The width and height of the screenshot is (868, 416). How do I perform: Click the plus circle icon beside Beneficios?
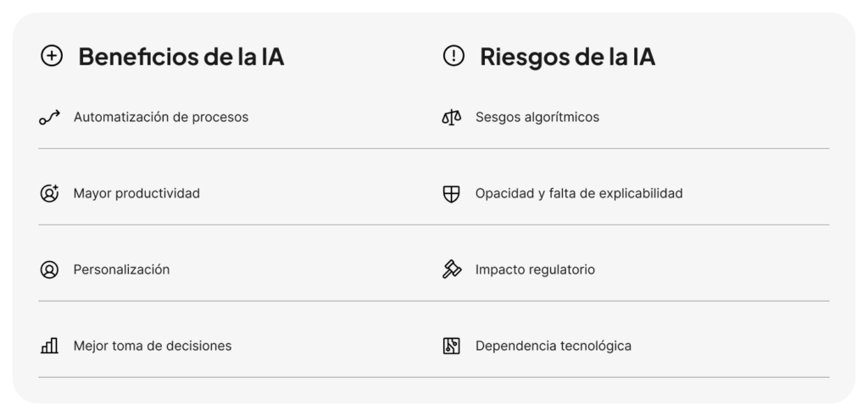52,57
